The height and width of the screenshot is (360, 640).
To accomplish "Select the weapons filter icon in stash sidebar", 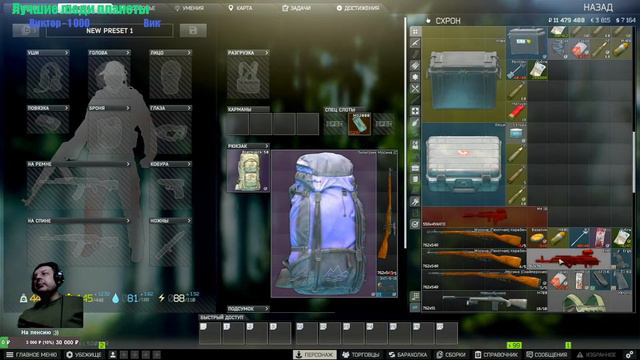I will (415, 43).
